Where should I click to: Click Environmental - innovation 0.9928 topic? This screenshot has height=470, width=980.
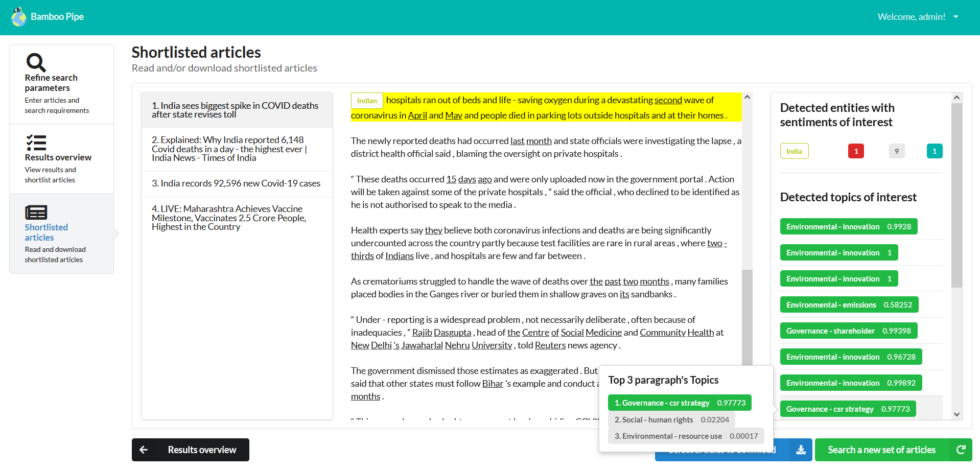coord(848,226)
